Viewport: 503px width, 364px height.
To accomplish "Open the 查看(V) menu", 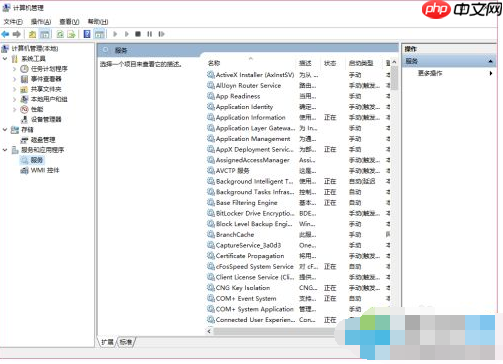I will click(x=69, y=22).
